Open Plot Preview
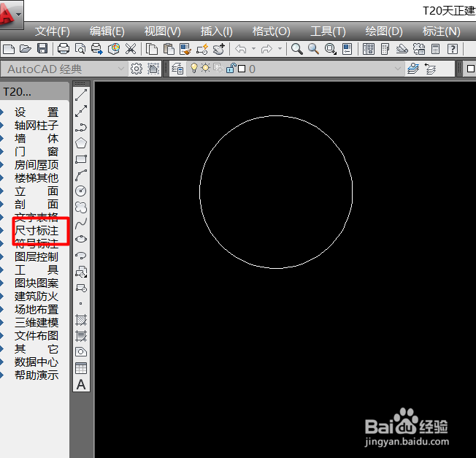Screen dimensions: 476x458 coord(80,49)
